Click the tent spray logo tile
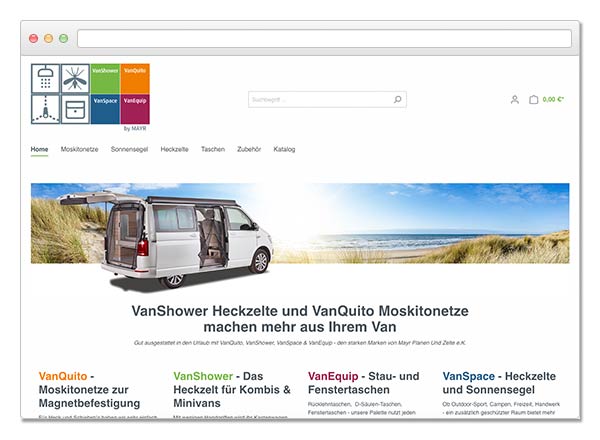 (46, 109)
